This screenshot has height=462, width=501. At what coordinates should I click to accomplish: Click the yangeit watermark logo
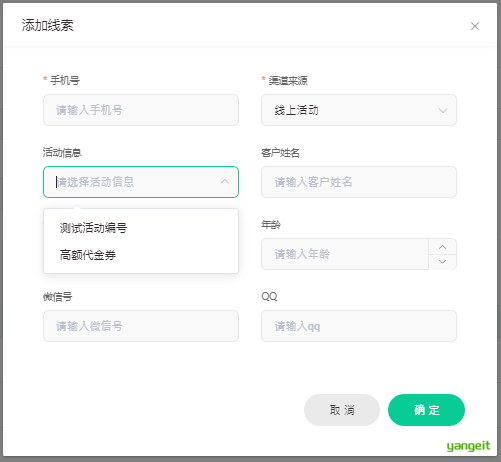(468, 446)
